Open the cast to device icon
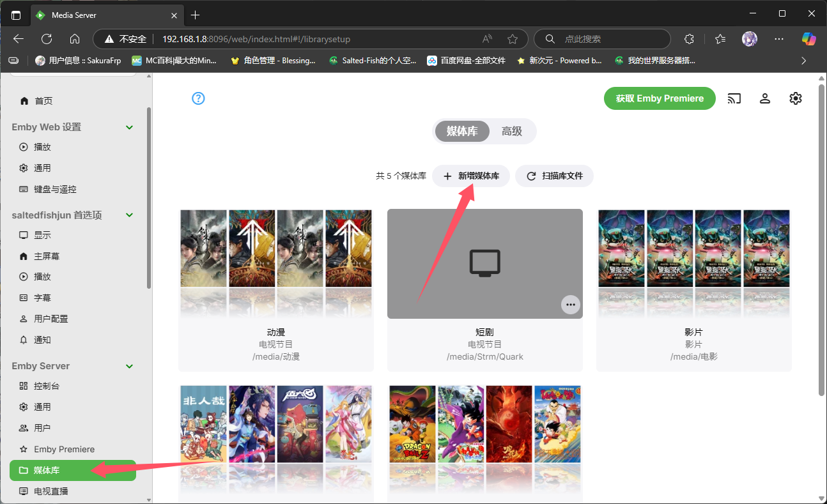 tap(734, 98)
